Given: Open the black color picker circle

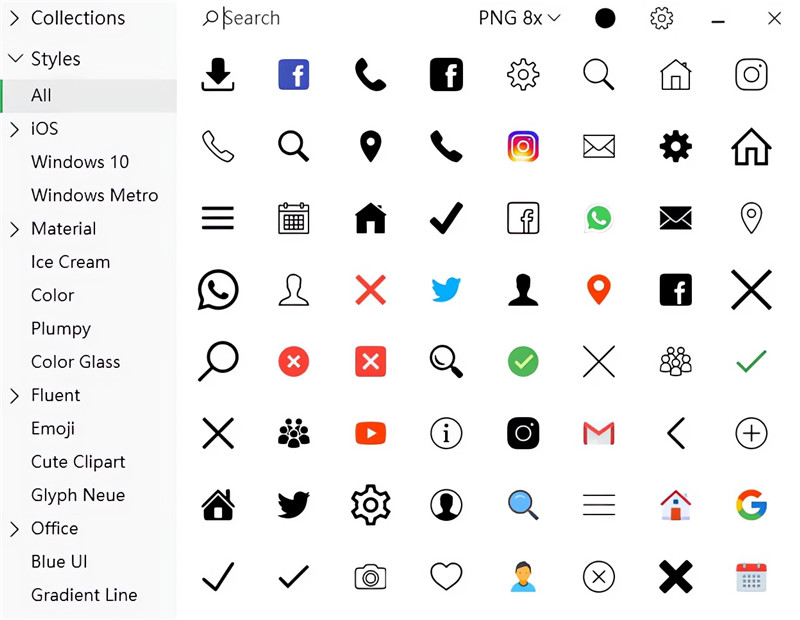Looking at the screenshot, I should (x=605, y=18).
